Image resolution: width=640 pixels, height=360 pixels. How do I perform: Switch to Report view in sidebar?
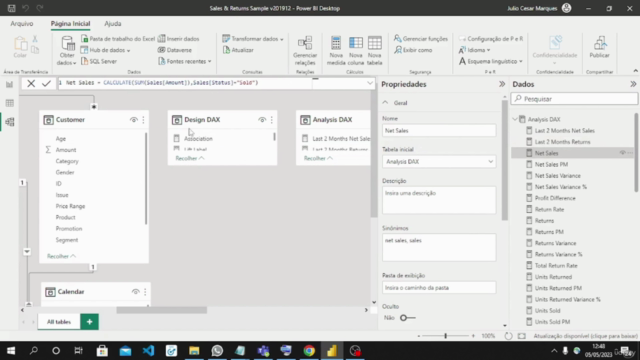pos(9,84)
